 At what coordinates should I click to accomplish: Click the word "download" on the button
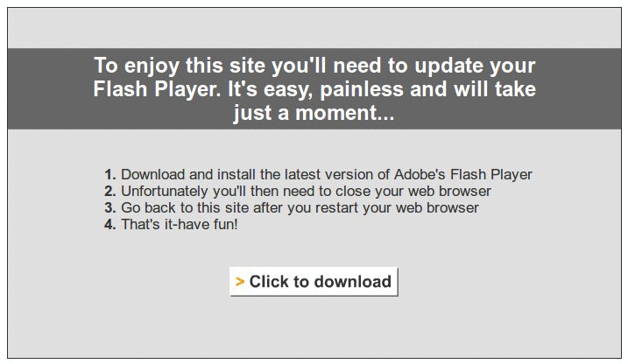pos(352,282)
